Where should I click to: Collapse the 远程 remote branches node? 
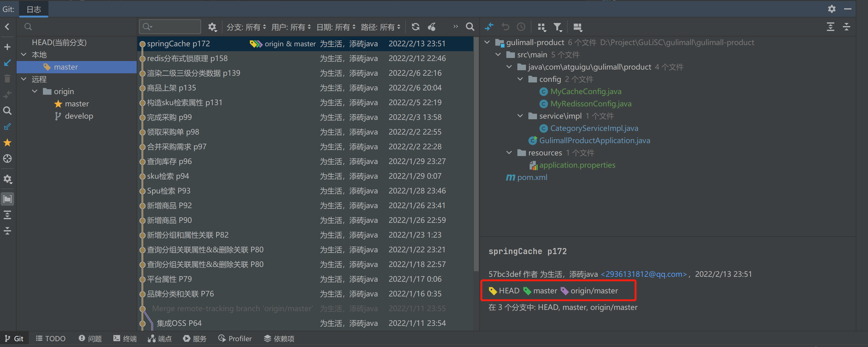[x=24, y=79]
